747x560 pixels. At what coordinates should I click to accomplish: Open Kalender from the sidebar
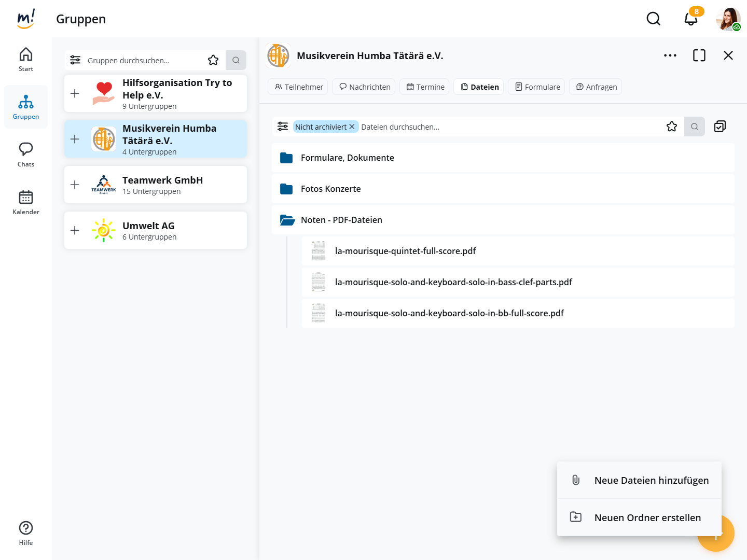26,202
